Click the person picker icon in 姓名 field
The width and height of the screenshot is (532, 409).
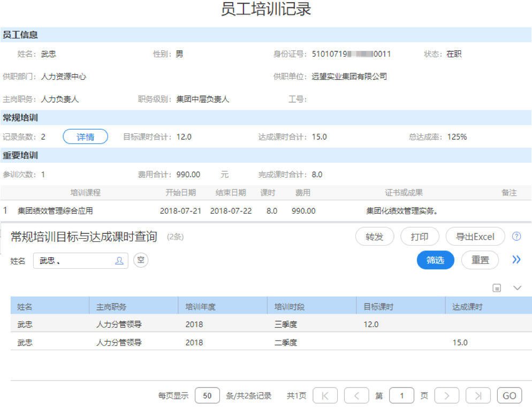click(119, 261)
